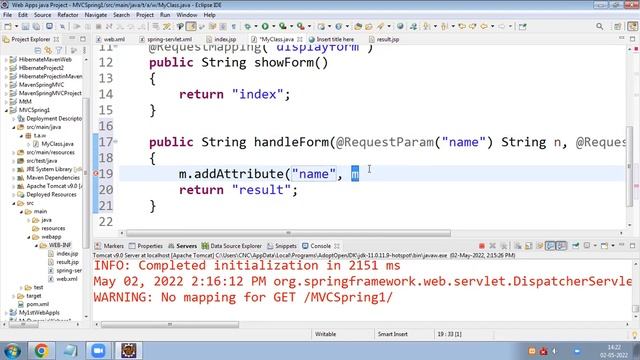
Task: Expand the HibernateMavenWeb project node
Action: click(x=6, y=60)
